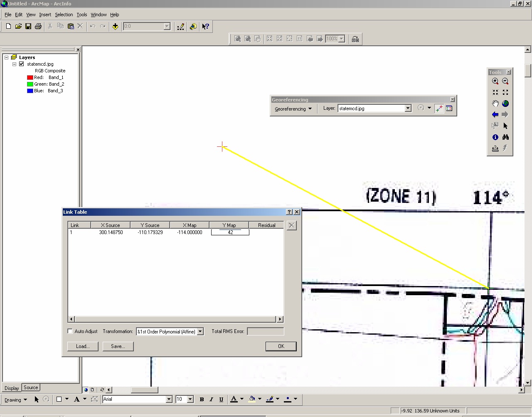Enable the Auto Adjust checkbox

pyautogui.click(x=70, y=331)
